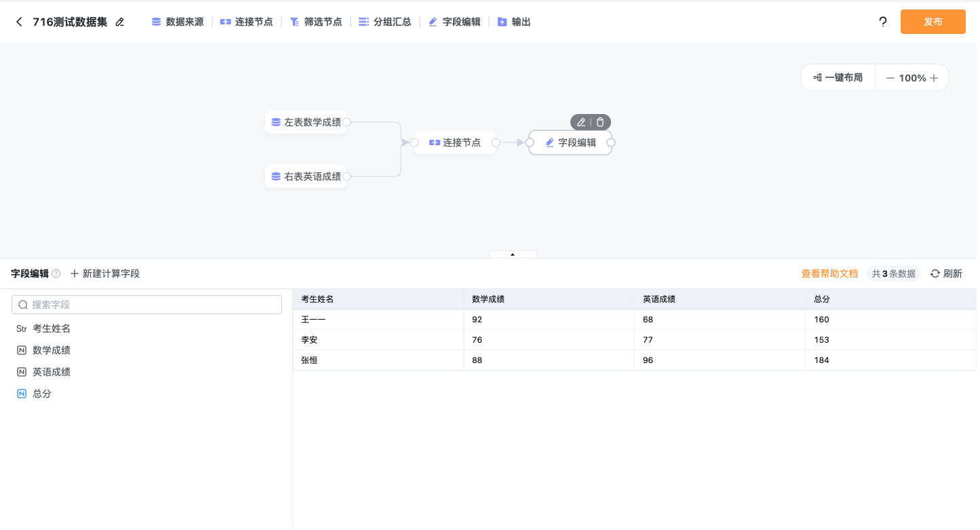Add a 筛选节点 from toolbar
Viewport: 980px width, 530px height.
[315, 22]
